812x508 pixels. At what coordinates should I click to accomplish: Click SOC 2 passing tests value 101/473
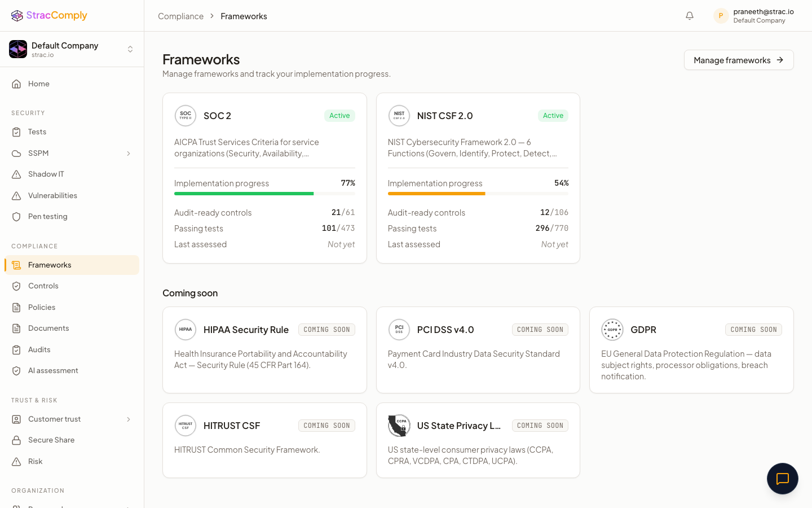338,228
